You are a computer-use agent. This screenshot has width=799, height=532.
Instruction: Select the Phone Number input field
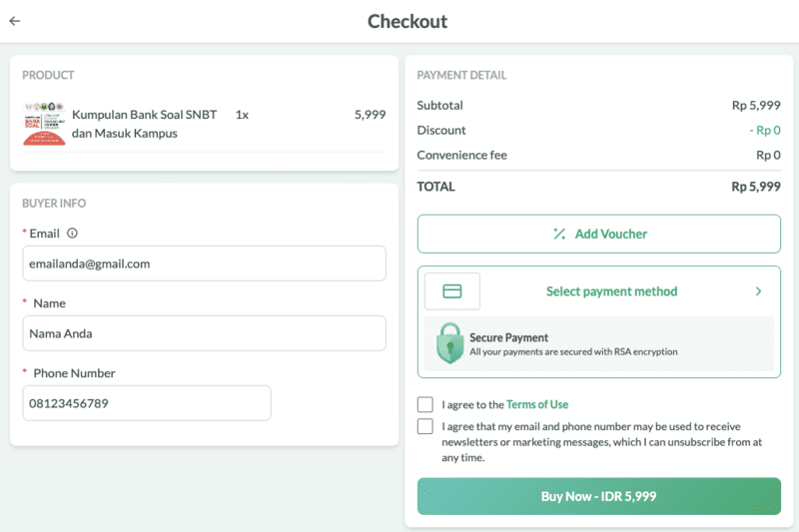(x=146, y=403)
